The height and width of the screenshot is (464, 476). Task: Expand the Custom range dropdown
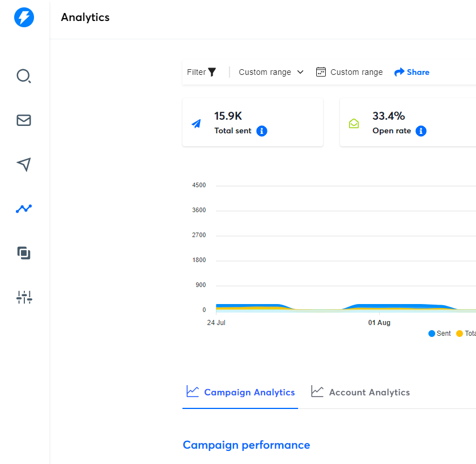coord(271,72)
